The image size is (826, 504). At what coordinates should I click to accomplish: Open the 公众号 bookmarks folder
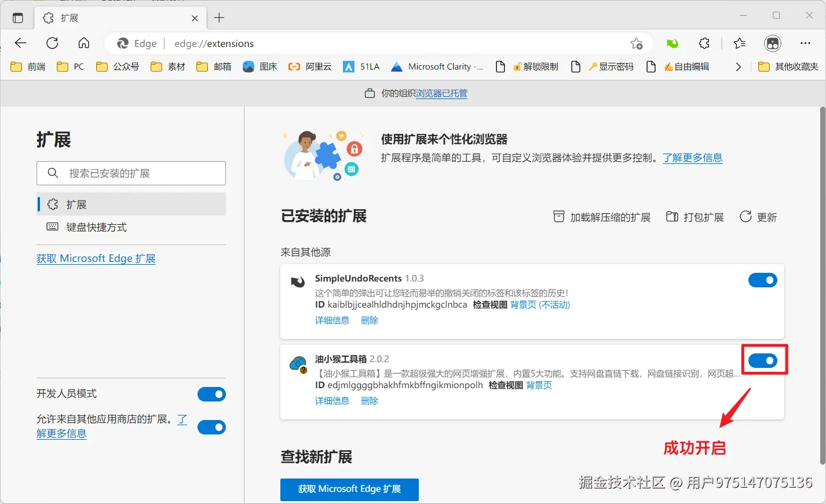118,67
